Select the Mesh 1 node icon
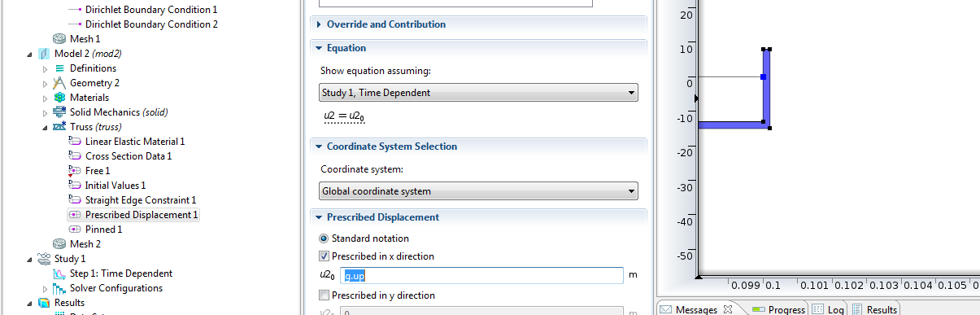 click(x=59, y=39)
